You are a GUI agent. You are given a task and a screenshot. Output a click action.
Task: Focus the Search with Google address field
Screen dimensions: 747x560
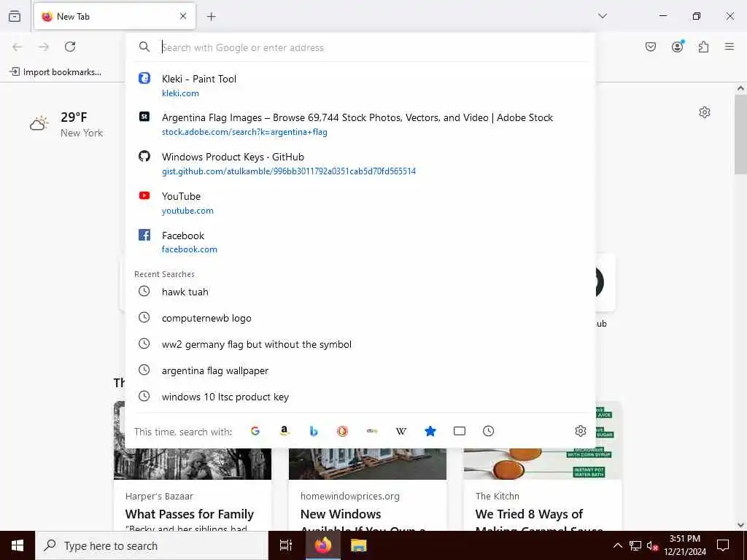360,47
